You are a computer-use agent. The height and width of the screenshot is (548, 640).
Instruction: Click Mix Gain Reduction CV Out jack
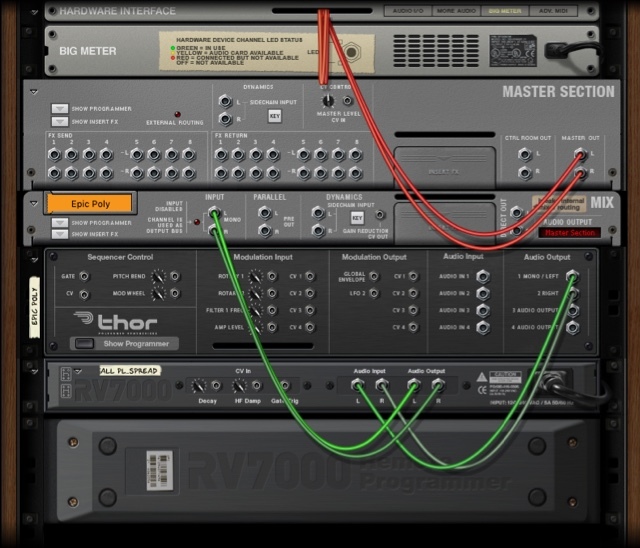tap(380, 214)
